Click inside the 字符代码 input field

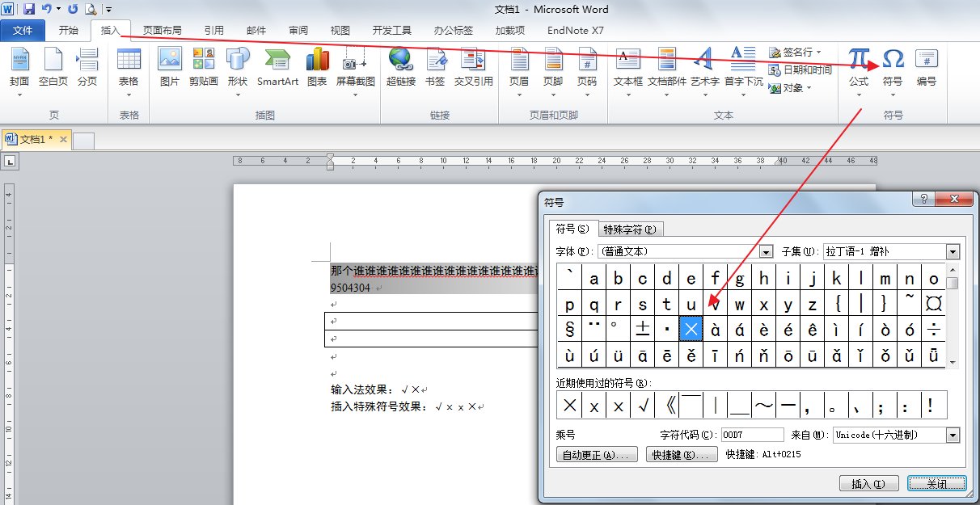(752, 435)
